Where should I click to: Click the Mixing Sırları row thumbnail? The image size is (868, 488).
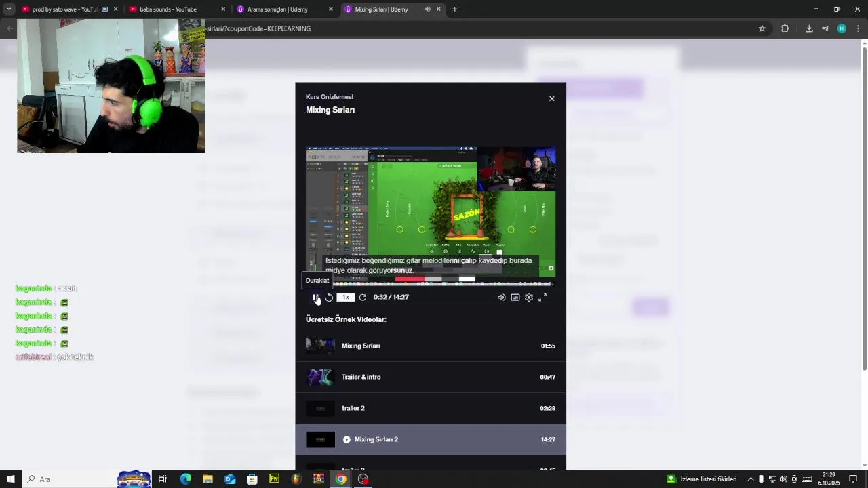click(x=321, y=346)
